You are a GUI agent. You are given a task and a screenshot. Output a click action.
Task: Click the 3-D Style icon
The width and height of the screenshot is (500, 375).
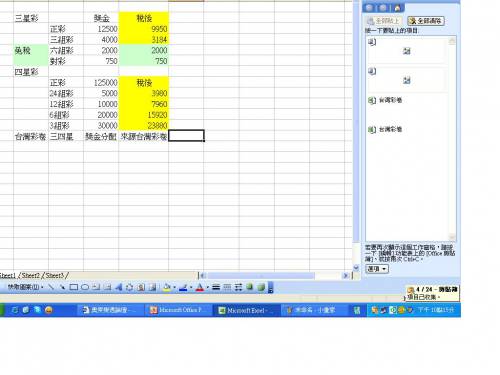point(261,287)
